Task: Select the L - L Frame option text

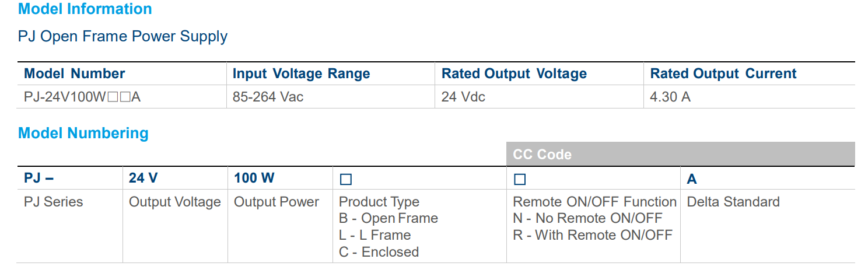Action: [x=374, y=235]
